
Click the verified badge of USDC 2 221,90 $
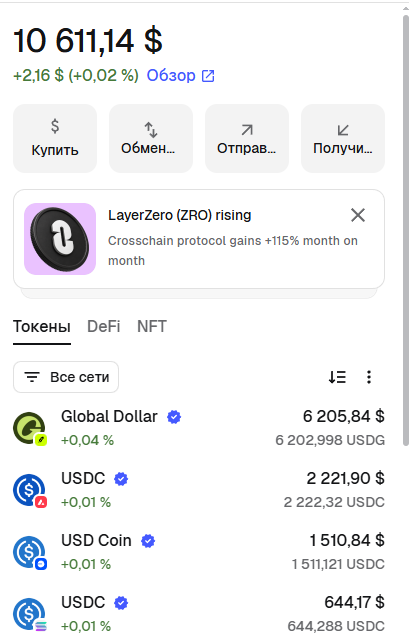point(121,479)
